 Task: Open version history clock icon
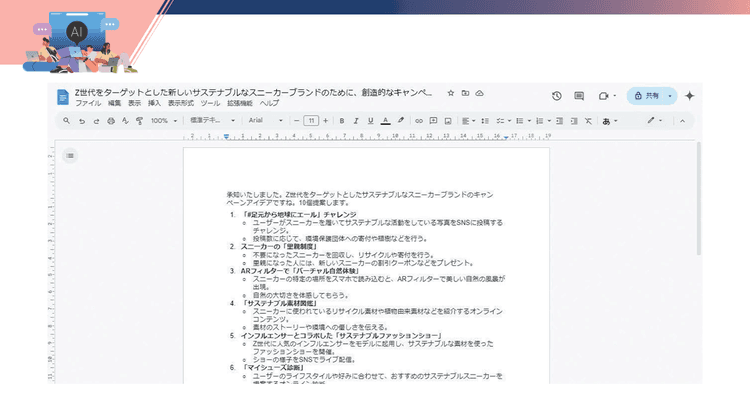pyautogui.click(x=557, y=96)
